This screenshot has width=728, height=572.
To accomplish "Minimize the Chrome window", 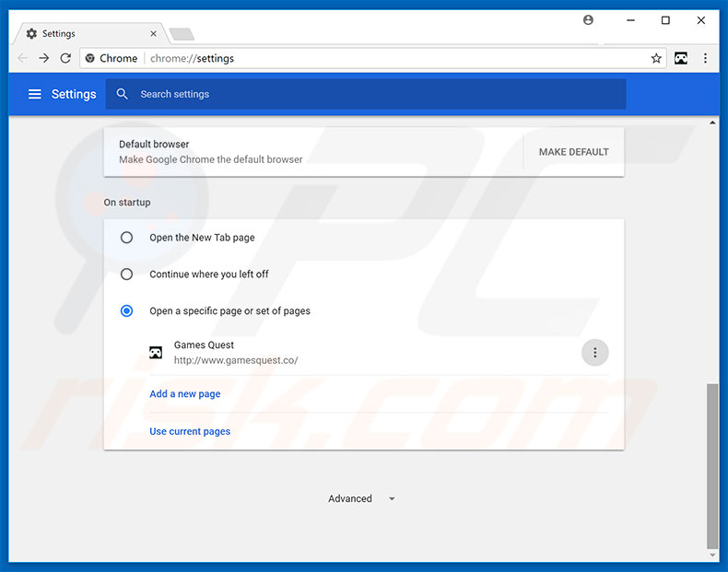I will pyautogui.click(x=630, y=20).
